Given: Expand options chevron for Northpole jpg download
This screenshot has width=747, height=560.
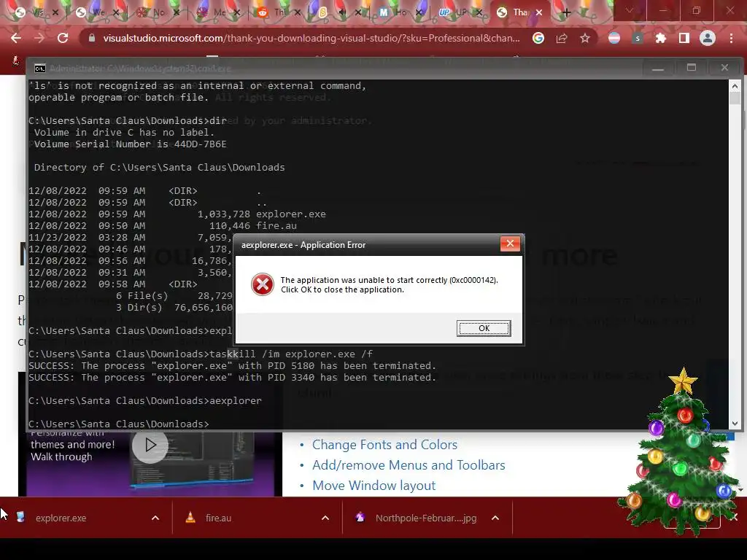Looking at the screenshot, I should pyautogui.click(x=495, y=518).
